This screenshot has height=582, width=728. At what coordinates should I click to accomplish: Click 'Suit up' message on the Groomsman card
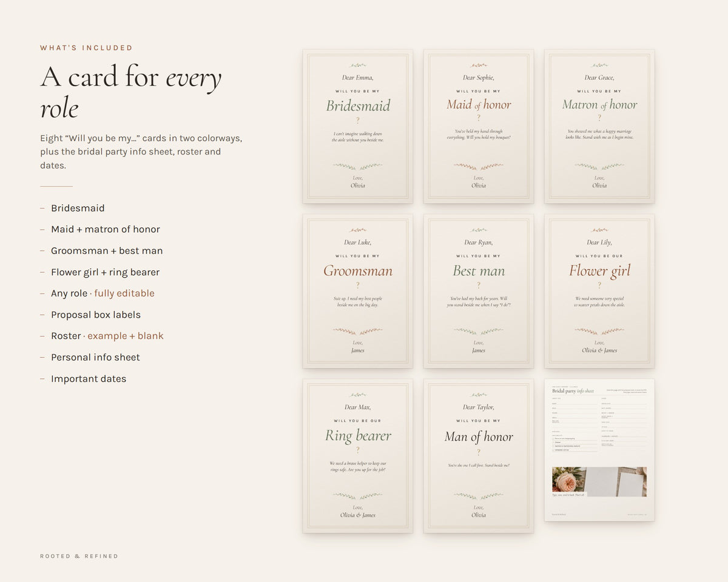(358, 301)
